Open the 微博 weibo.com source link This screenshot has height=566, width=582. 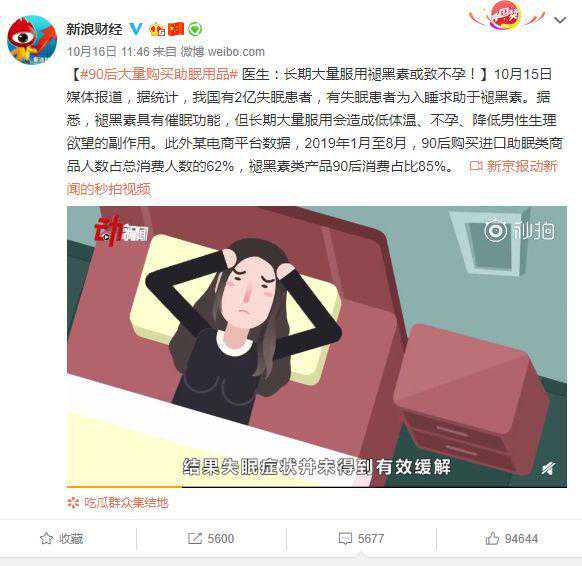pos(222,51)
